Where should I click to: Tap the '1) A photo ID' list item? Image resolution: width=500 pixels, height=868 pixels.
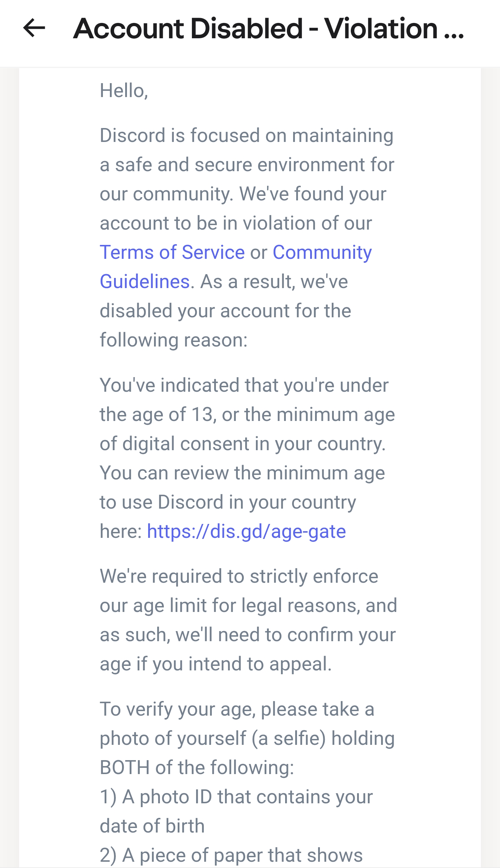coord(236,811)
